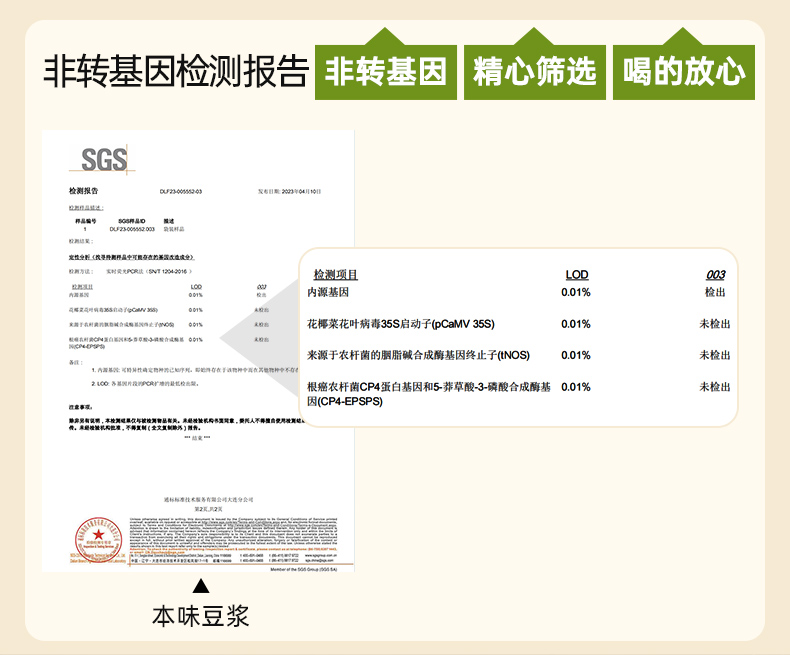This screenshot has height=655, width=790.
Task: Open the 检测报告 heading in the document
Action: [x=82, y=190]
